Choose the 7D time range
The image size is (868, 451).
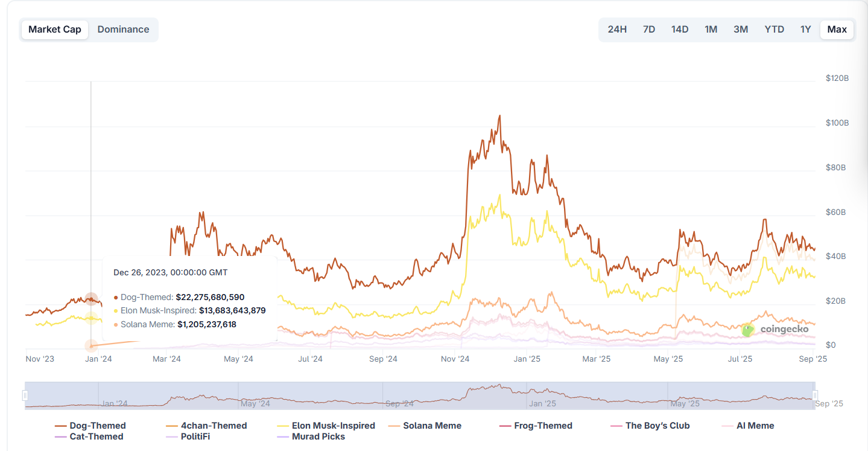(x=649, y=30)
